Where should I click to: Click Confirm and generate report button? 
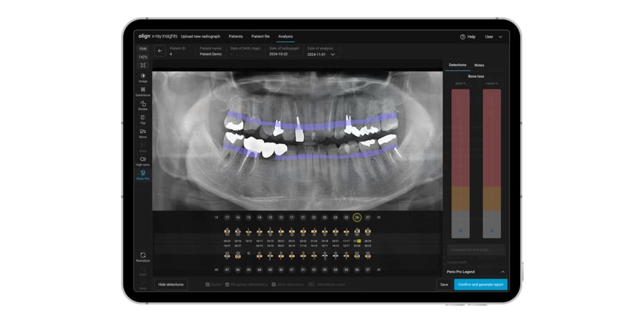click(480, 284)
